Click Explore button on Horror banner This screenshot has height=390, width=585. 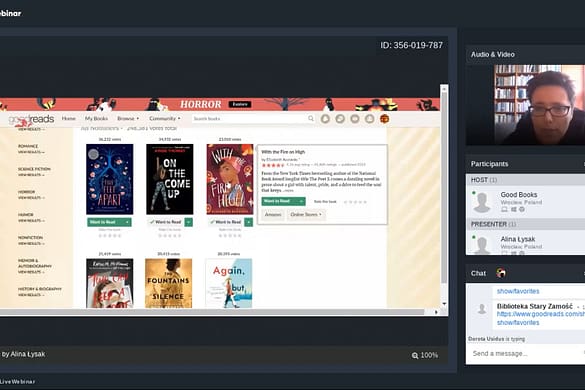240,104
